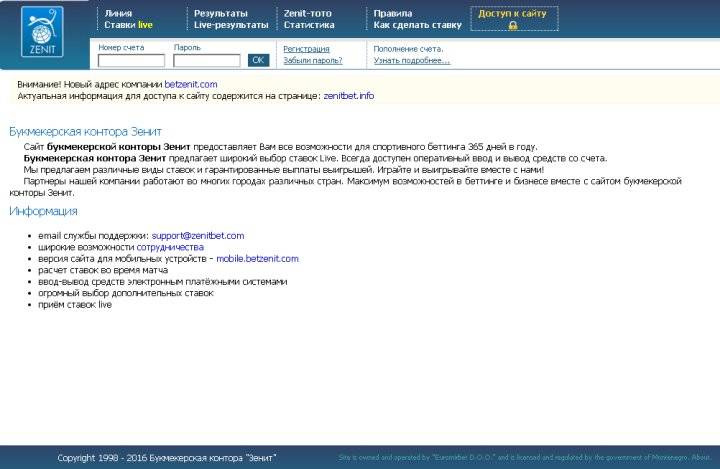
Task: Open Статистика page
Action: tap(309, 25)
